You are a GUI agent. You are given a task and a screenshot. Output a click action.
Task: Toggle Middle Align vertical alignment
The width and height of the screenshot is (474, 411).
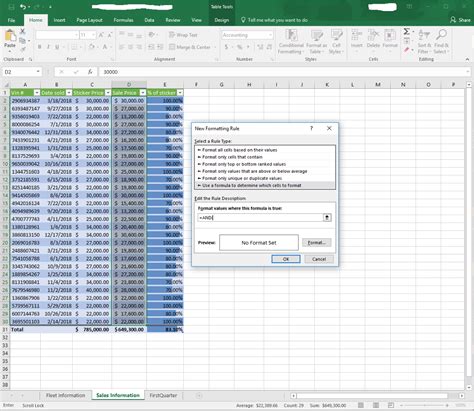(130, 35)
